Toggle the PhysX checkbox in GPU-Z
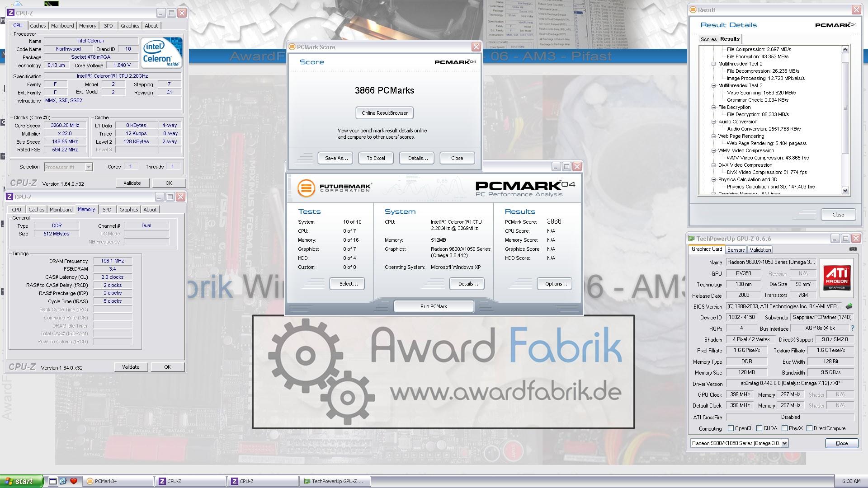The width and height of the screenshot is (868, 488). point(785,428)
